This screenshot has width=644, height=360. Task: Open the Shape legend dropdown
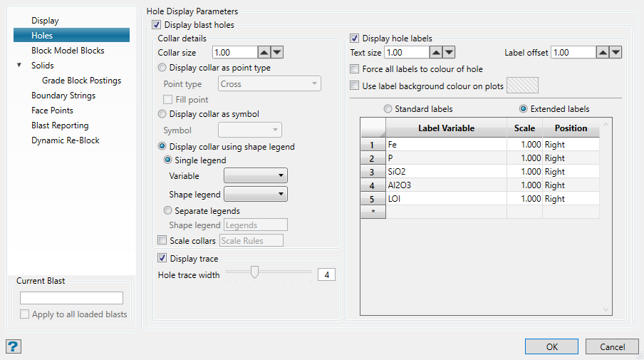[x=256, y=193]
